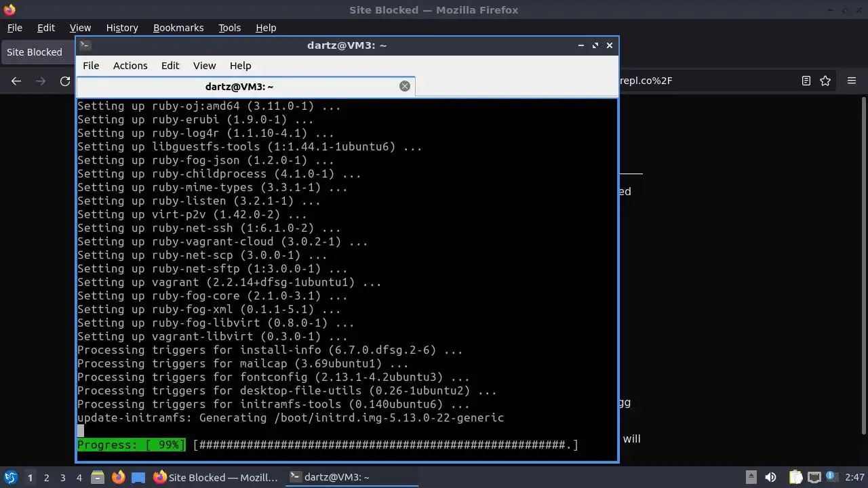Click the 'Processing triggers for initramfs-tools' line
This screenshot has width=868, height=488.
(273, 404)
